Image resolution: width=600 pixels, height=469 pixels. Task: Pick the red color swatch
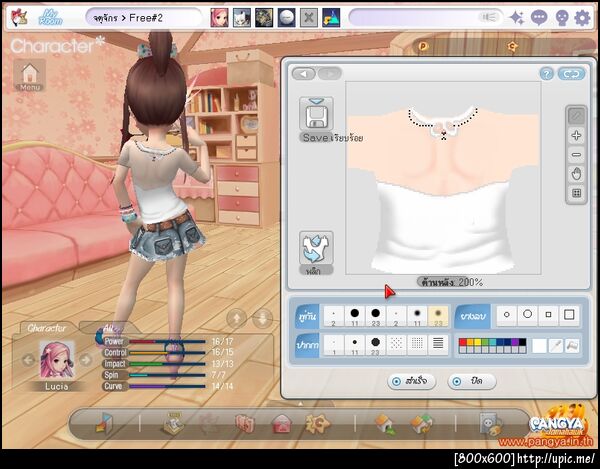(x=463, y=342)
